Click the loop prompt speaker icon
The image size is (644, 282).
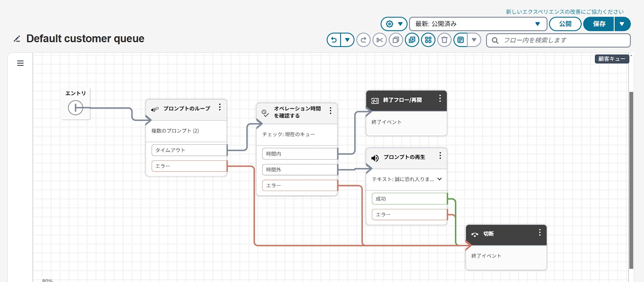(x=155, y=109)
